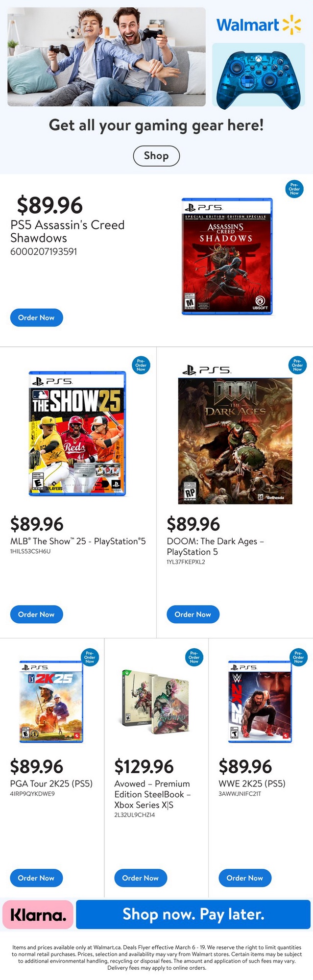Open MLB The Show 25 cover image
Viewport: 313px width, 980px height.
point(77,434)
